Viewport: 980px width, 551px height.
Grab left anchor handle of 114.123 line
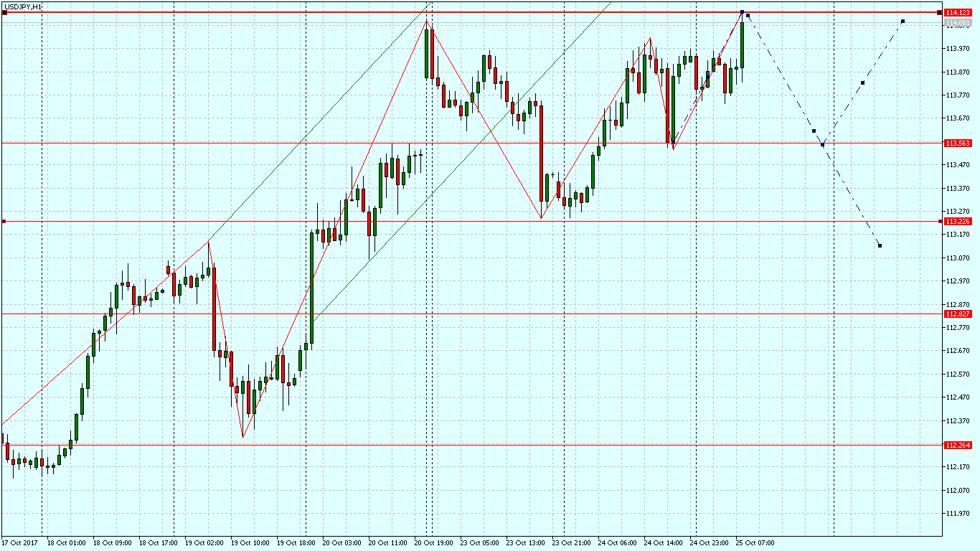tap(4, 13)
